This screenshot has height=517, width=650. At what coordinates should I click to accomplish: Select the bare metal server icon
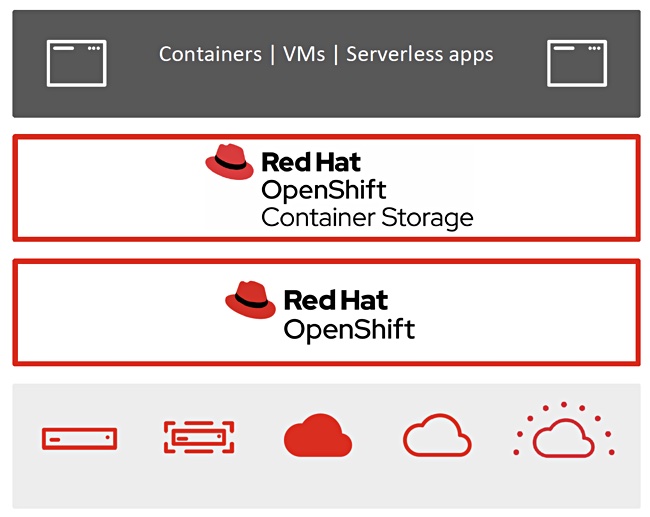80,439
